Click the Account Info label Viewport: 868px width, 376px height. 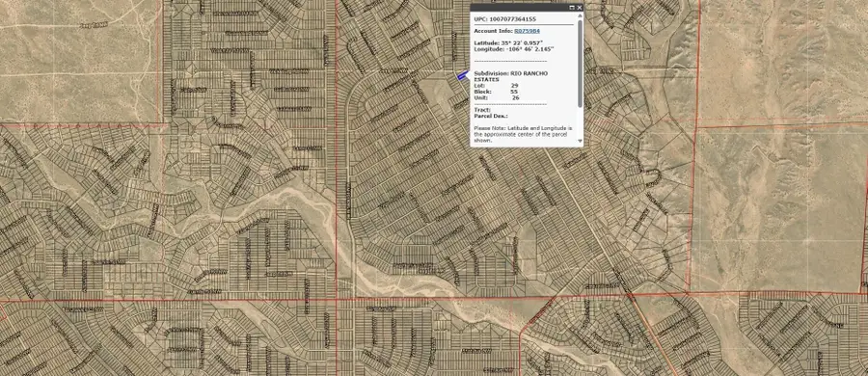(493, 31)
